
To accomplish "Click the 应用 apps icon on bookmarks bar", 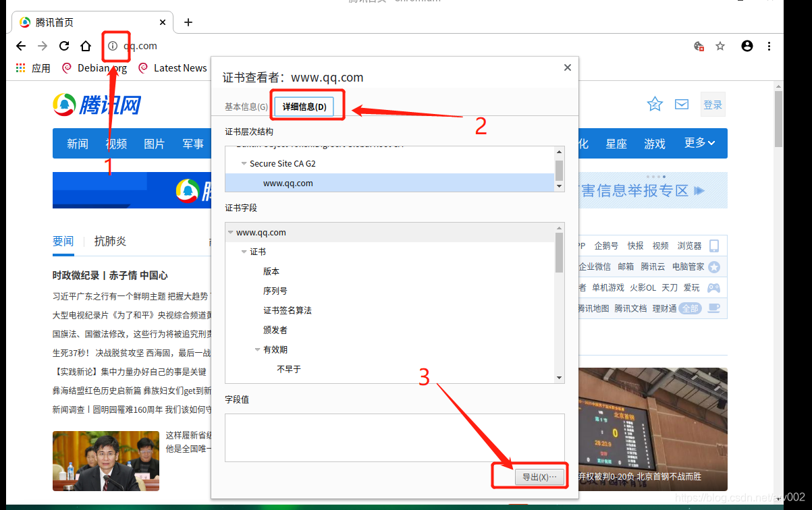I will (x=20, y=67).
